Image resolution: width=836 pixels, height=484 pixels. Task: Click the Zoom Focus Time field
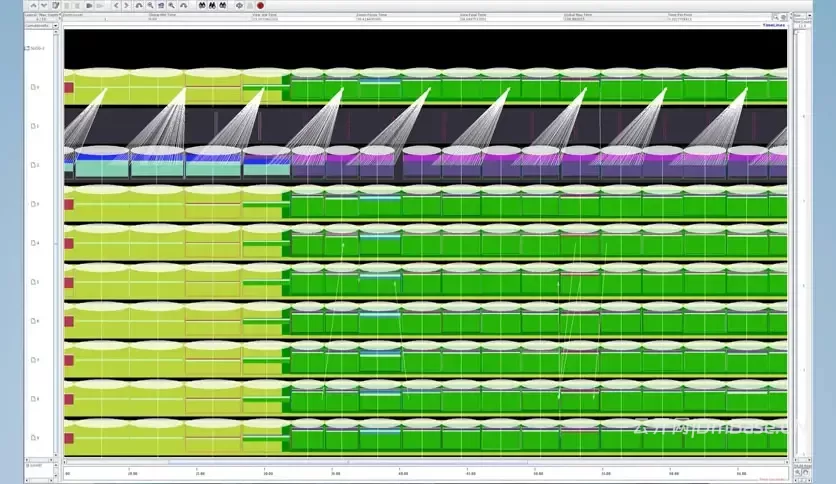(407, 19)
